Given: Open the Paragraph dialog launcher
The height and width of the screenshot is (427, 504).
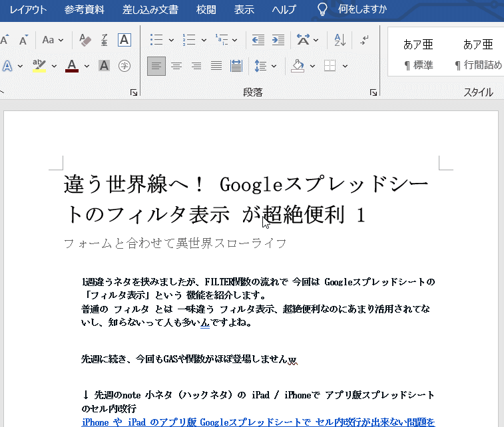Looking at the screenshot, I should click(374, 93).
